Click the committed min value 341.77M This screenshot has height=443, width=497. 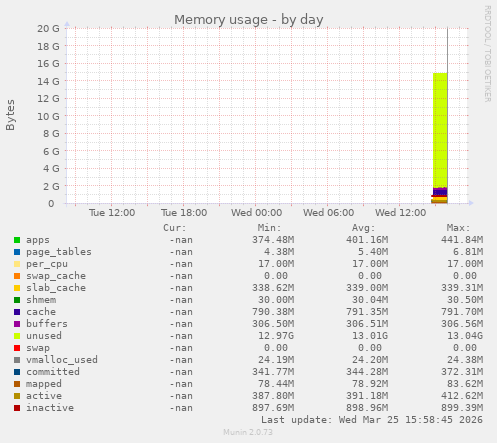273,372
